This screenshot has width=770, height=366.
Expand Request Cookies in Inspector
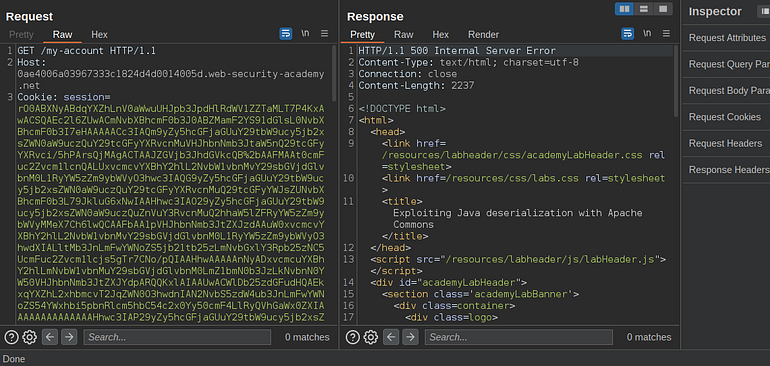pos(726,117)
